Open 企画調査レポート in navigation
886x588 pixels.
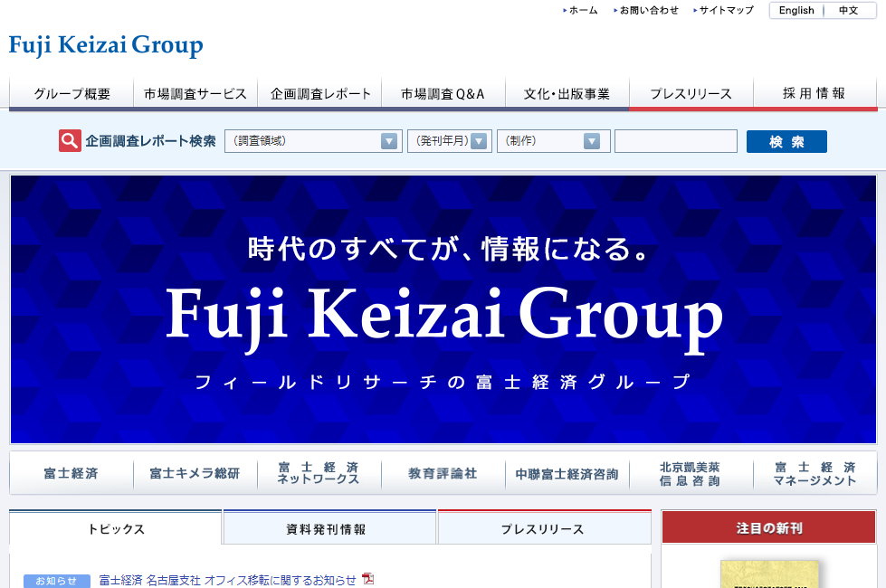point(320,94)
